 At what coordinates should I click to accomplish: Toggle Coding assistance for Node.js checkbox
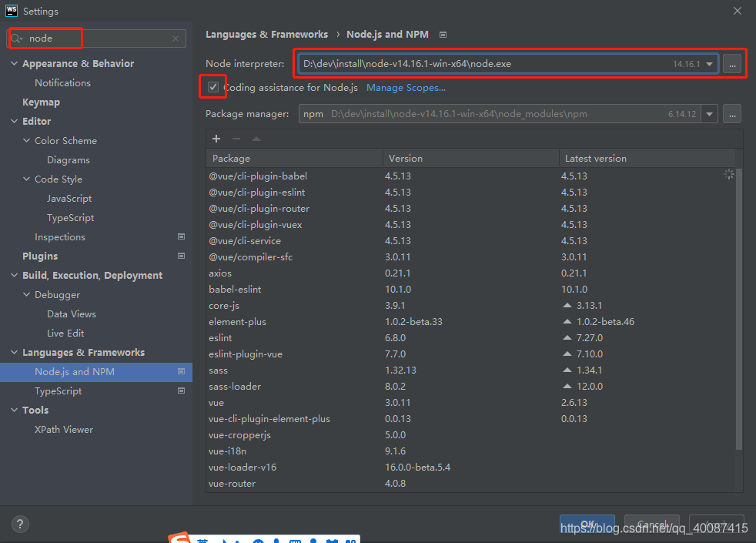pos(212,87)
